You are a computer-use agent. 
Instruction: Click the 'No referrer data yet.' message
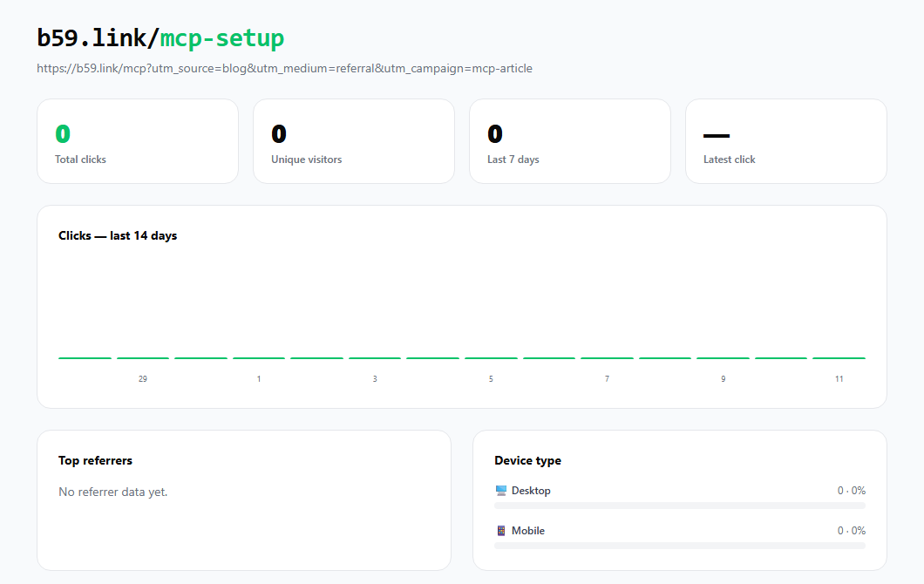113,492
